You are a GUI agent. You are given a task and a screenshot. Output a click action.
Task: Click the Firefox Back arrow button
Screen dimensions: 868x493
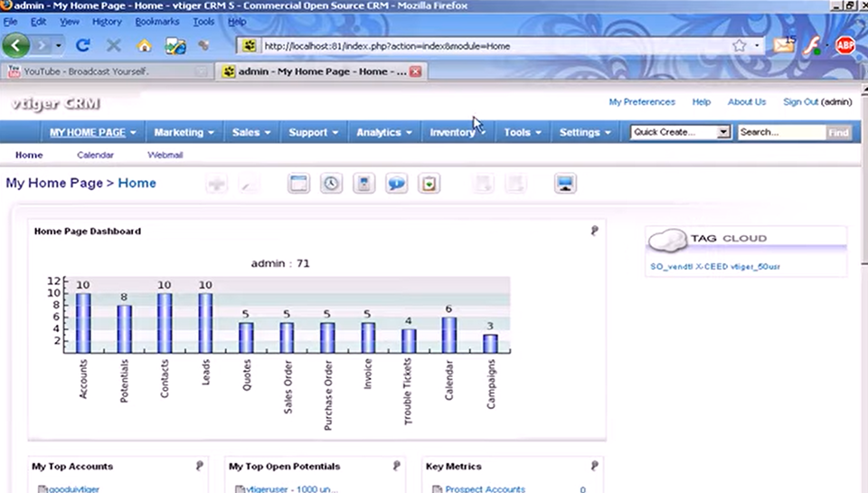(x=16, y=45)
